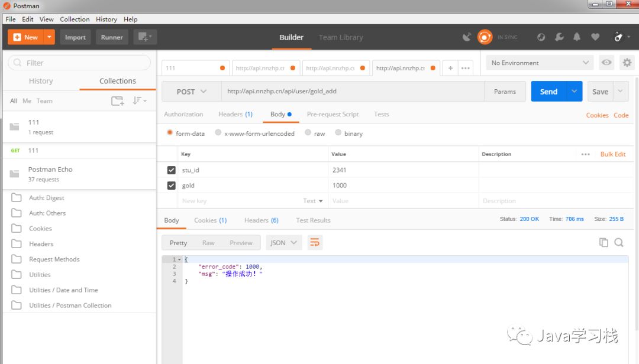Click the copy response icon
Viewport: 639px width, 364px height.
point(603,242)
